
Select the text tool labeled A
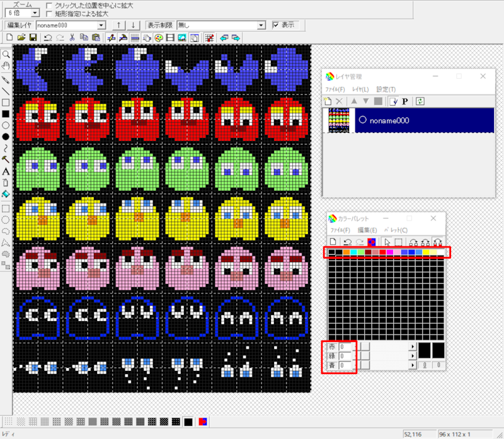pos(6,171)
